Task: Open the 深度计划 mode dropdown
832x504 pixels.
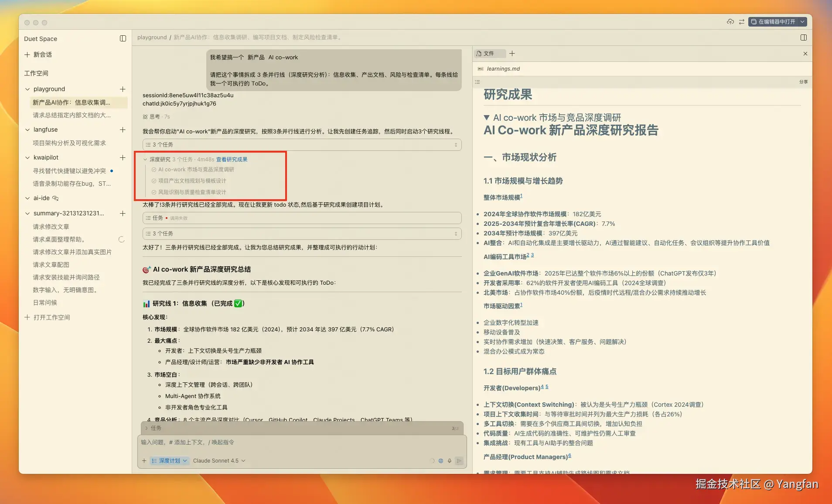Action: click(169, 461)
